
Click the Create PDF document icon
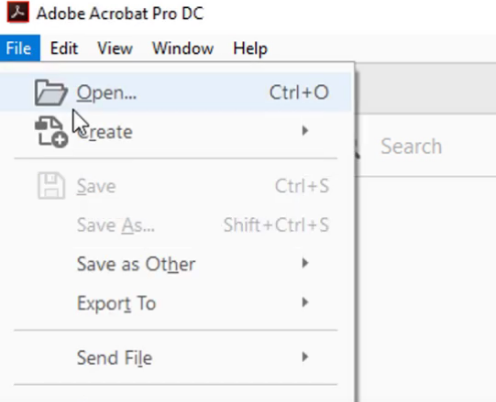point(51,132)
